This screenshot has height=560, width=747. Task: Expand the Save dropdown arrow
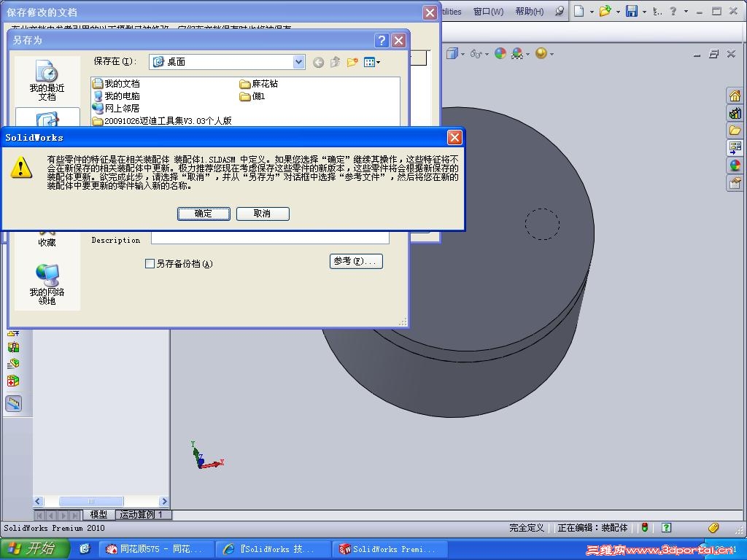coord(644,12)
